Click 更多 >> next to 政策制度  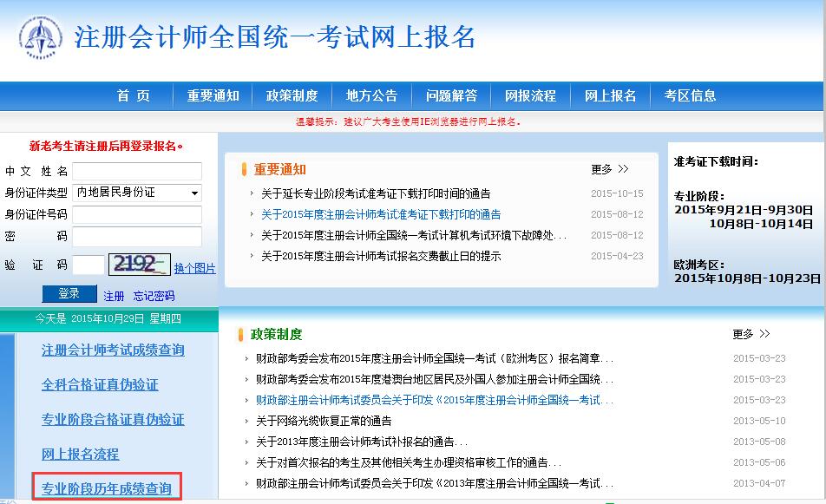(x=748, y=334)
